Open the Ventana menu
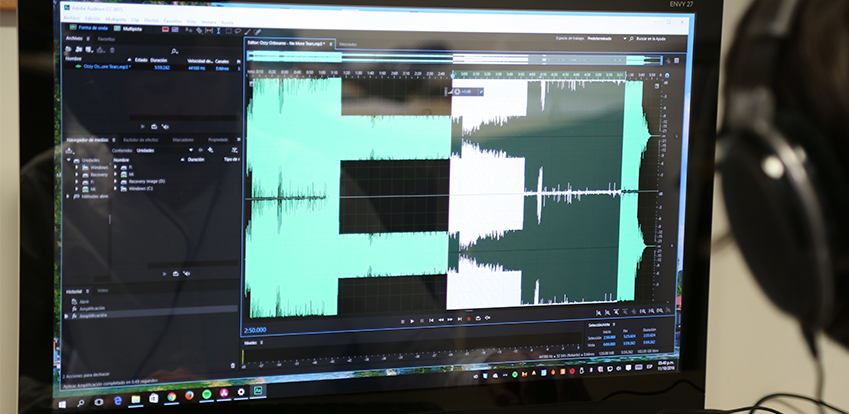 point(208,22)
